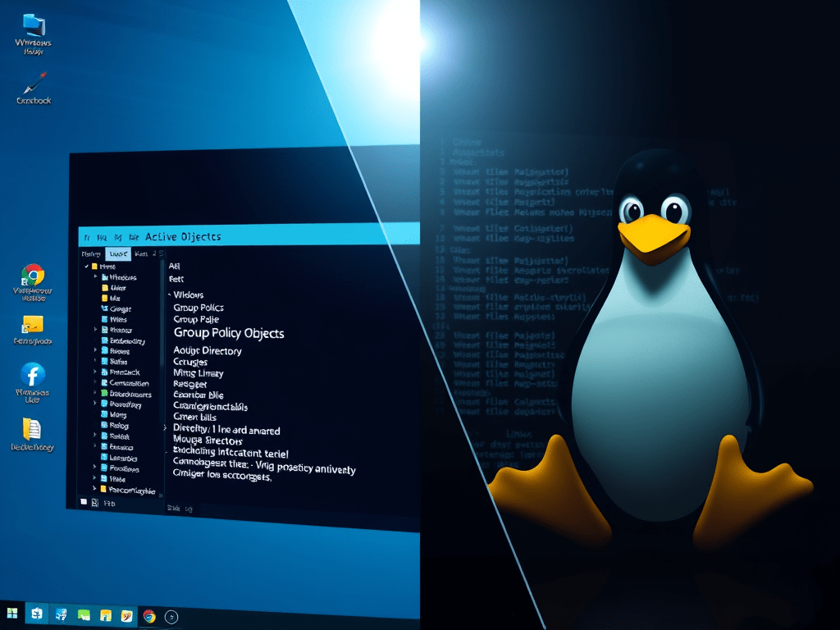Toggle the checkmark on the root tree node
Image resolution: width=840 pixels, height=630 pixels.
pyautogui.click(x=85, y=267)
